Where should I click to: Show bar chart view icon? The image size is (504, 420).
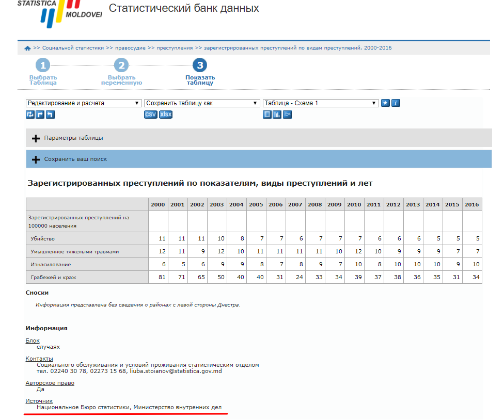click(277, 115)
